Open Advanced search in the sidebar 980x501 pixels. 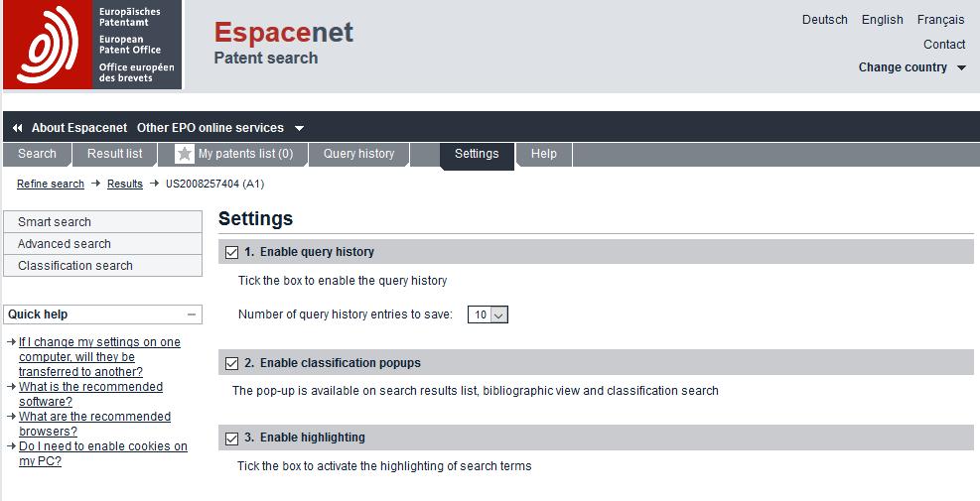[x=102, y=244]
